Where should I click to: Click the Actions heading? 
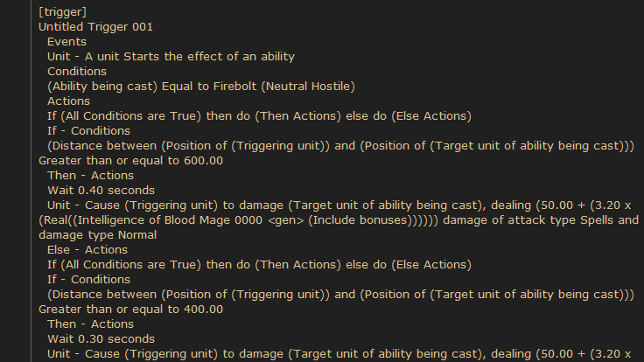pos(68,101)
